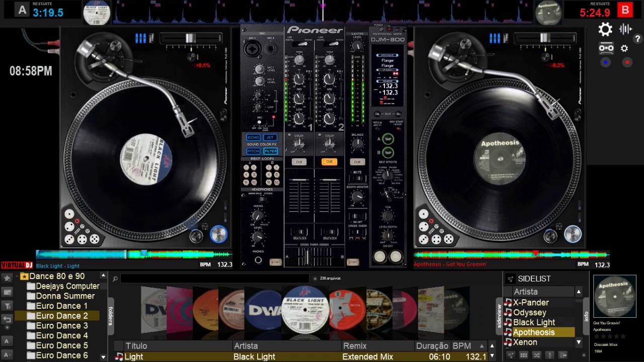Click sidelist scroll-up arrow
644x362 pixels.
(579, 292)
